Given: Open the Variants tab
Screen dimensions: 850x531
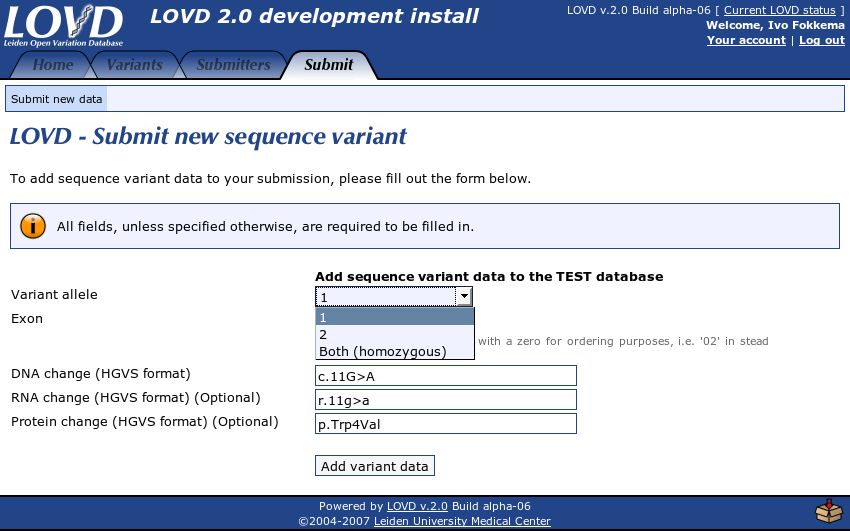Looking at the screenshot, I should tap(134, 64).
